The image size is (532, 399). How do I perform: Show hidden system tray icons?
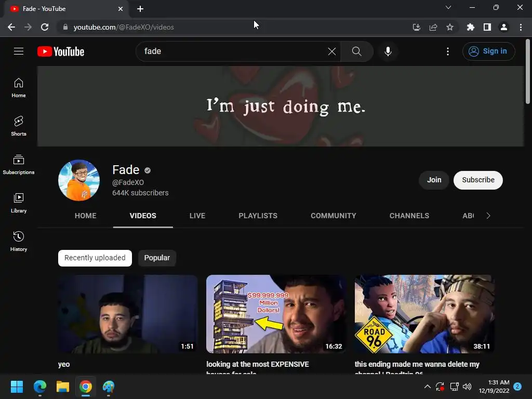(428, 387)
